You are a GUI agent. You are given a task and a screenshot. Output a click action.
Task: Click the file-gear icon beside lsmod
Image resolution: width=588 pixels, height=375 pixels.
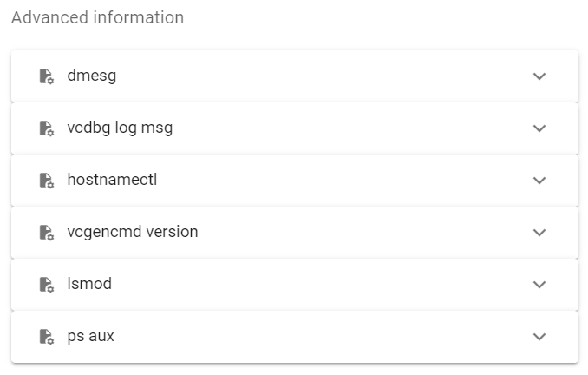click(x=47, y=285)
